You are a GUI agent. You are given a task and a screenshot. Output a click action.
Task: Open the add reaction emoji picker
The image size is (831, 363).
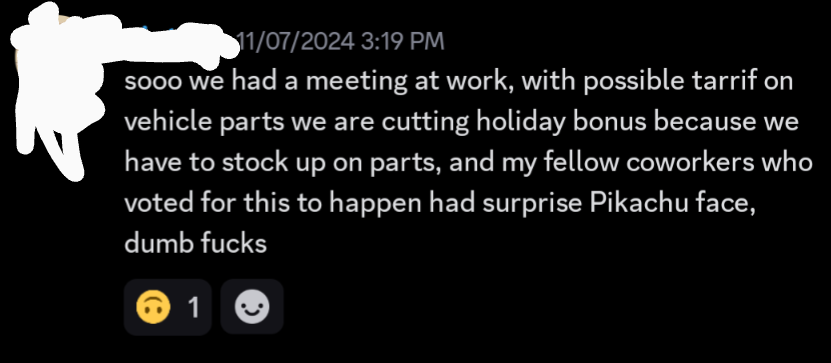click(252, 307)
